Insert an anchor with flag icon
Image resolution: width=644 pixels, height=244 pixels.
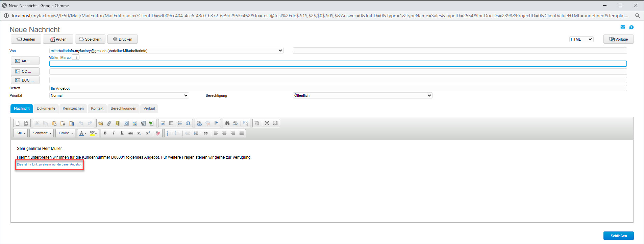pyautogui.click(x=216, y=123)
